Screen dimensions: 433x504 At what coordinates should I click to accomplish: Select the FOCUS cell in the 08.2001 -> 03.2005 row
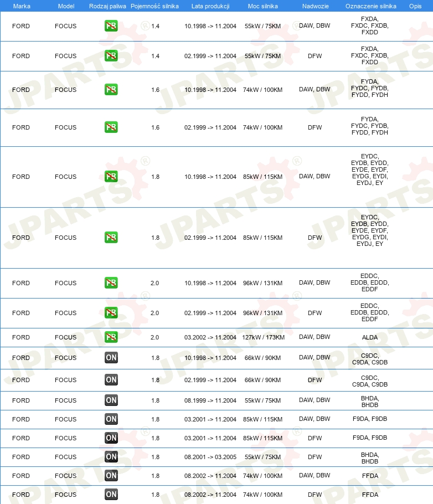(x=65, y=457)
